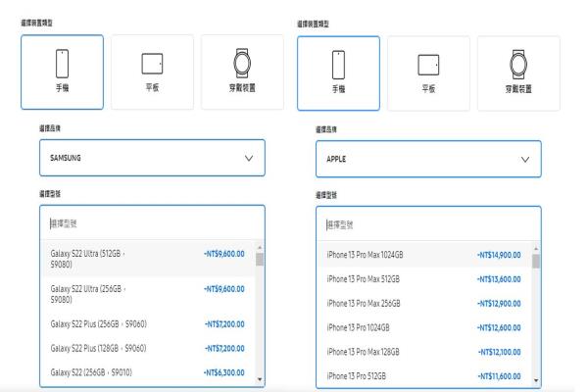Click down arrow of Samsung model list scrollbar

tap(260, 379)
